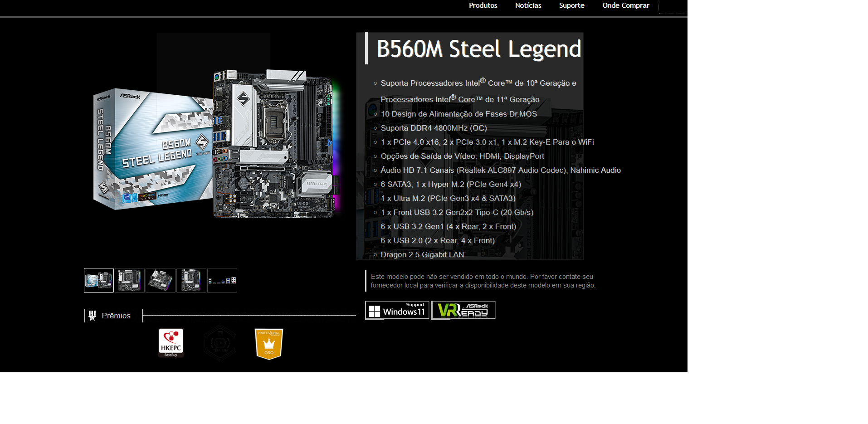
Task: Click the B560M Steel Legend title
Action: tap(479, 49)
